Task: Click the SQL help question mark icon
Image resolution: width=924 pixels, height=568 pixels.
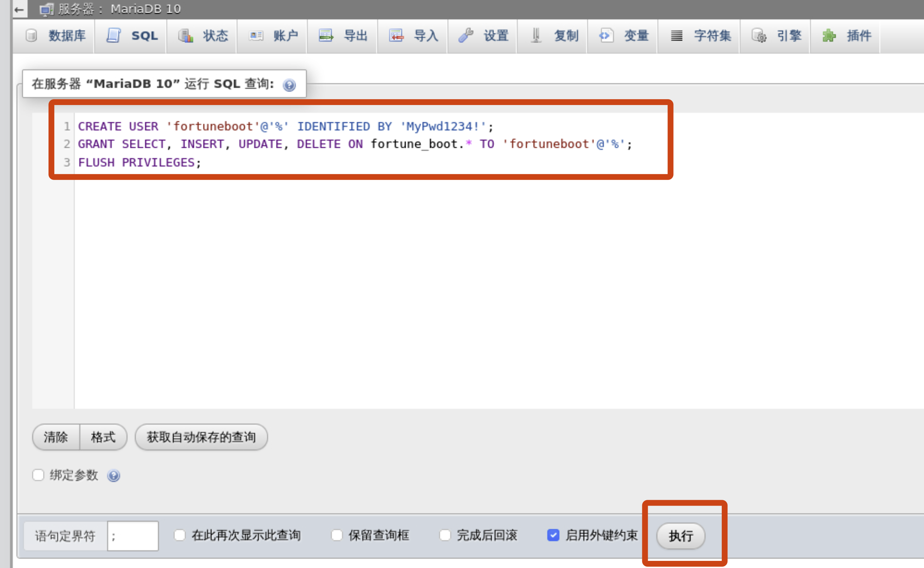Action: [x=289, y=85]
